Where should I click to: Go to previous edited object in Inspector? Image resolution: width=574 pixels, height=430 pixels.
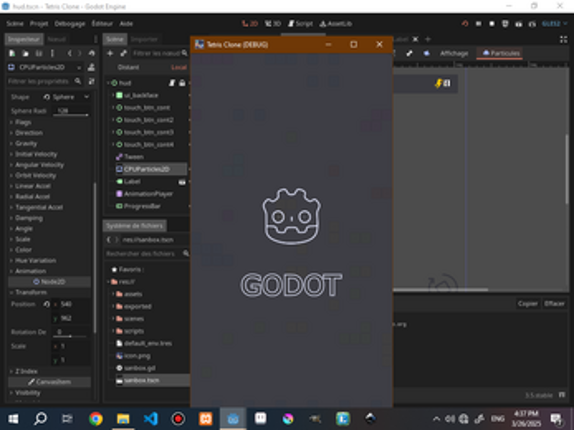pyautogui.click(x=70, y=53)
